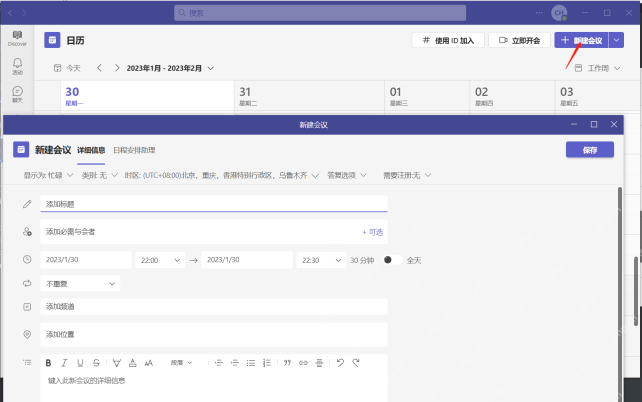The image size is (642, 402).
Task: Jump to Today in the calendar
Action: tap(67, 68)
